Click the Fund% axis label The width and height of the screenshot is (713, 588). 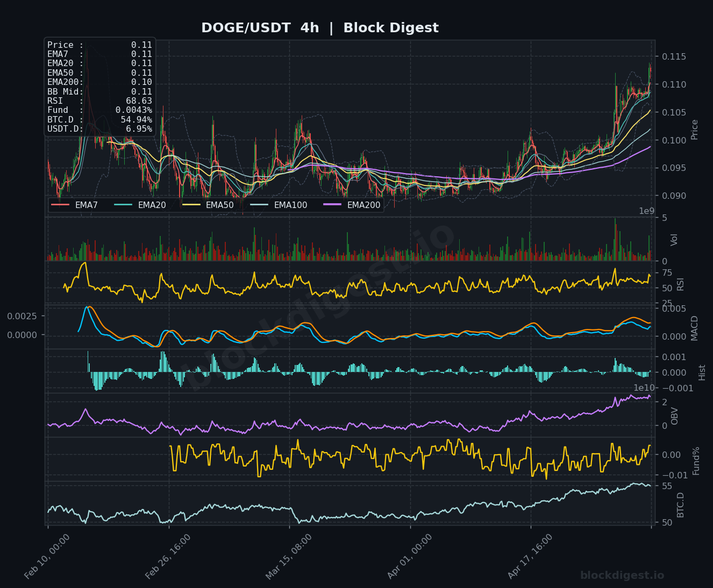[696, 461]
